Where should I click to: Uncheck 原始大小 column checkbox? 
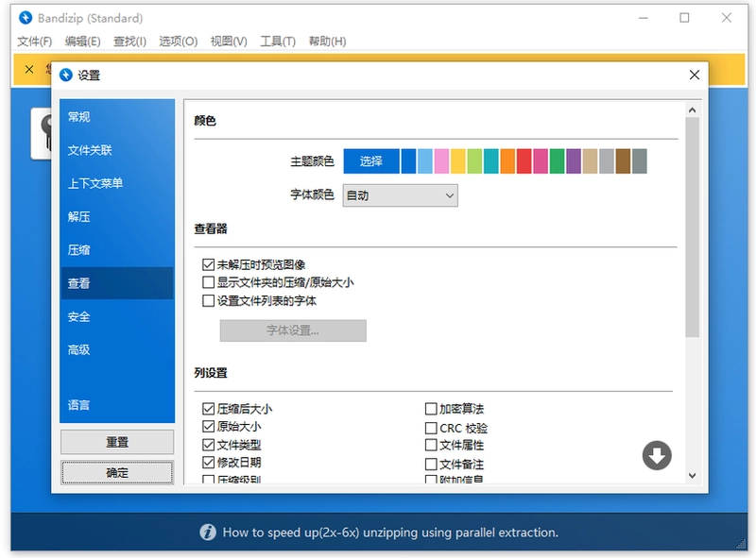(208, 427)
